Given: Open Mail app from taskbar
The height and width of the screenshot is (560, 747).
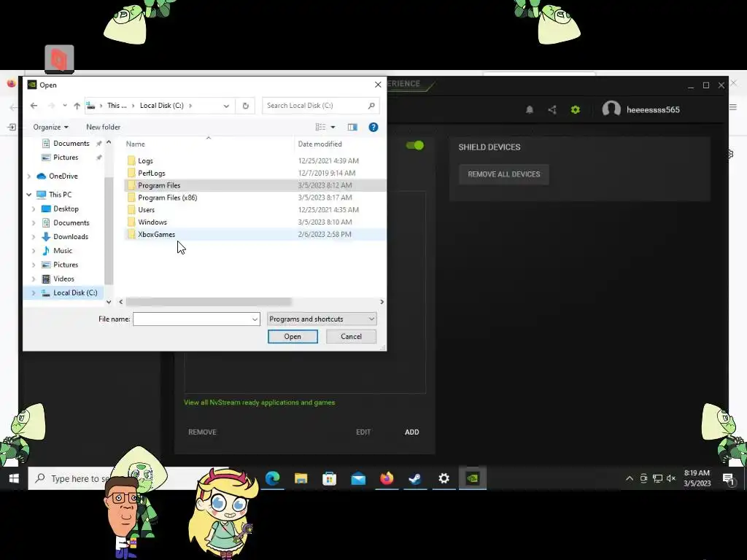Looking at the screenshot, I should coord(358,478).
